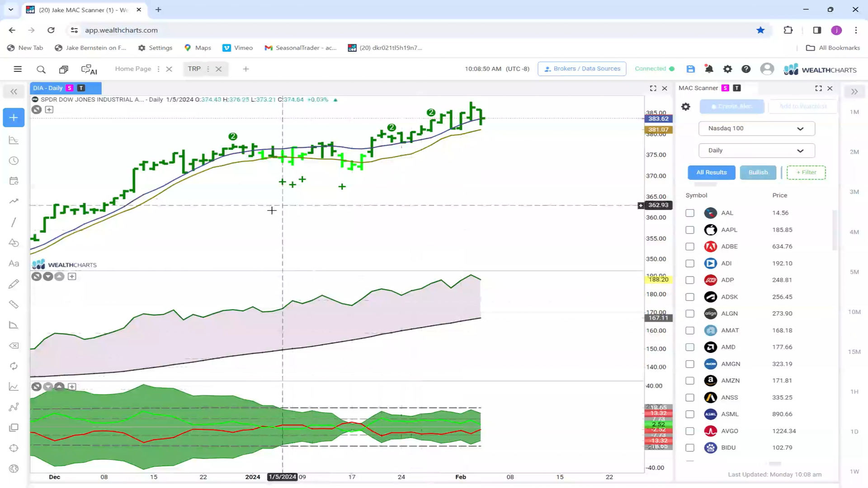Open the app settings gear in header
This screenshot has width=868, height=488.
point(727,69)
